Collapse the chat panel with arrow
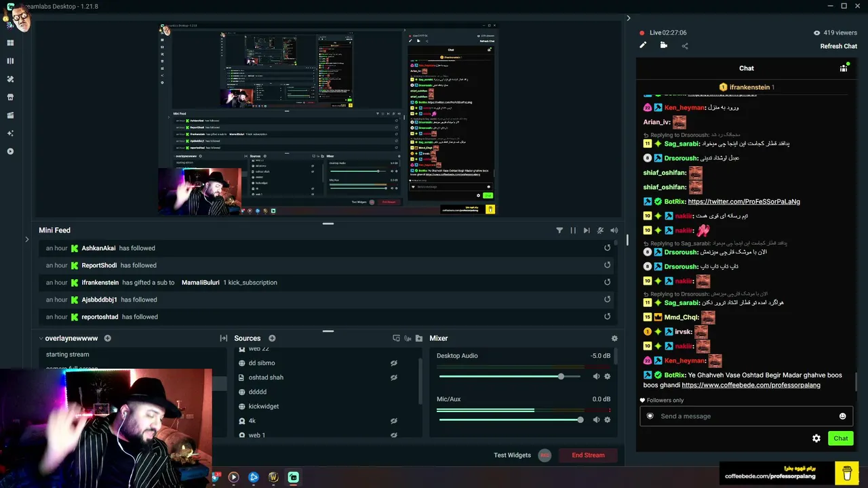Viewport: 868px width, 488px height. click(x=629, y=18)
